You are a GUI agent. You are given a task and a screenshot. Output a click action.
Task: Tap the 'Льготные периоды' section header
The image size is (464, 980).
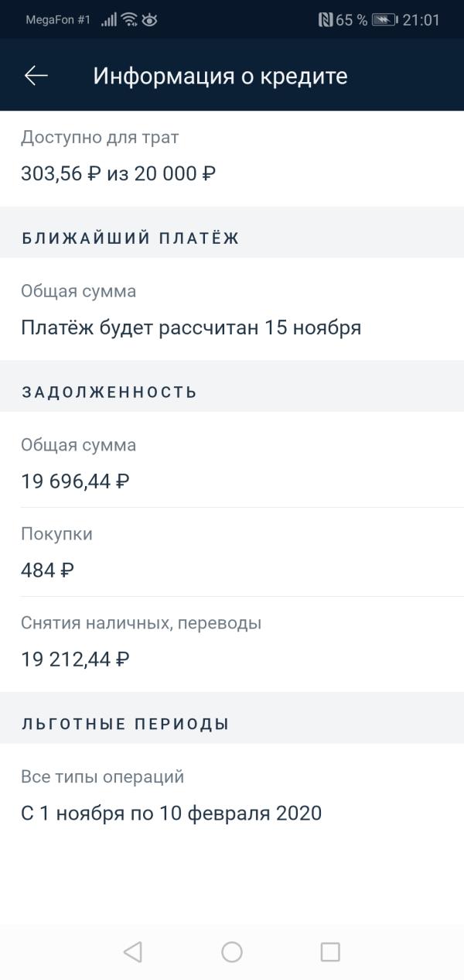click(125, 725)
